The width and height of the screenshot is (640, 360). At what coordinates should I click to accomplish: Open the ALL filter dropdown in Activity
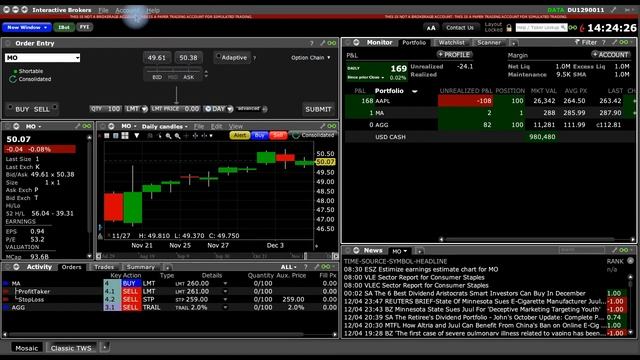(x=289, y=267)
